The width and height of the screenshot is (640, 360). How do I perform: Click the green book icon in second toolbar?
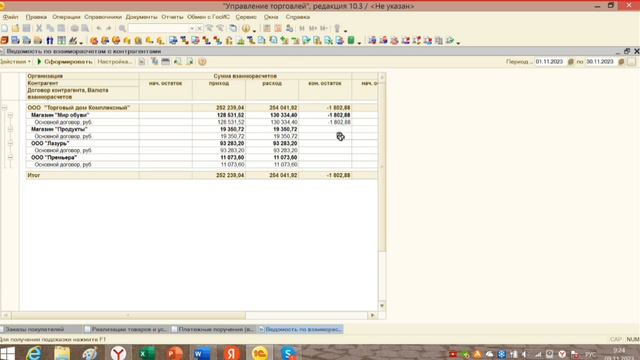[x=351, y=40]
